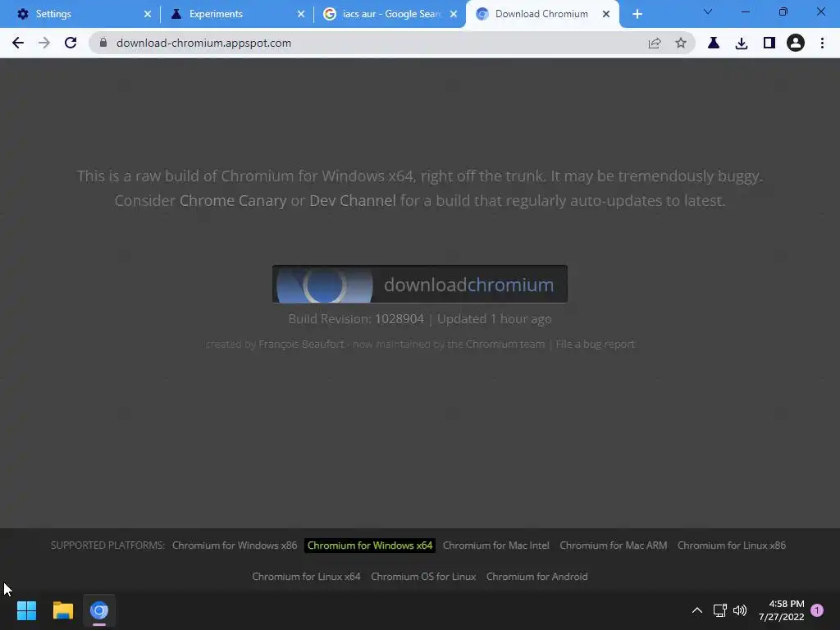Select Chromium for Mac ARM platform

614,546
